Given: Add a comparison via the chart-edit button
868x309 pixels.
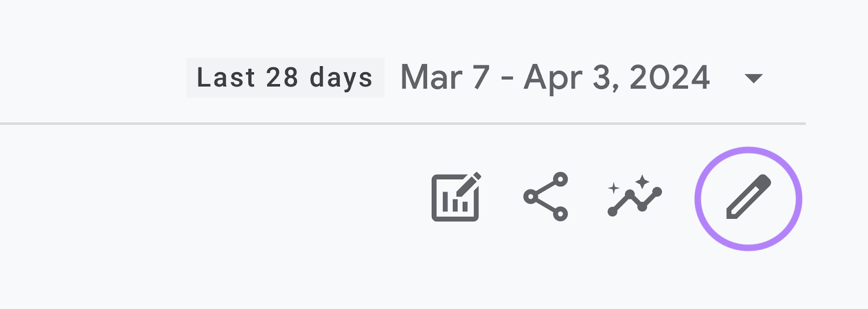Looking at the screenshot, I should 456,197.
